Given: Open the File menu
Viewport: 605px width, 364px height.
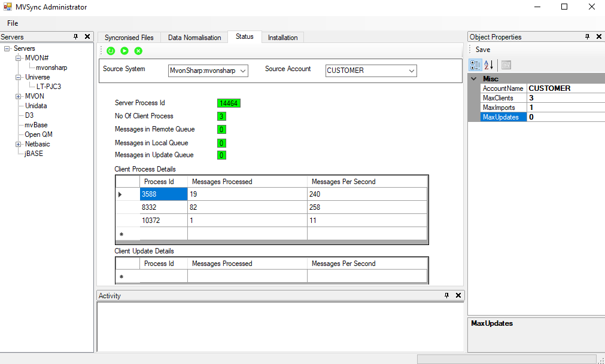Looking at the screenshot, I should tap(13, 23).
